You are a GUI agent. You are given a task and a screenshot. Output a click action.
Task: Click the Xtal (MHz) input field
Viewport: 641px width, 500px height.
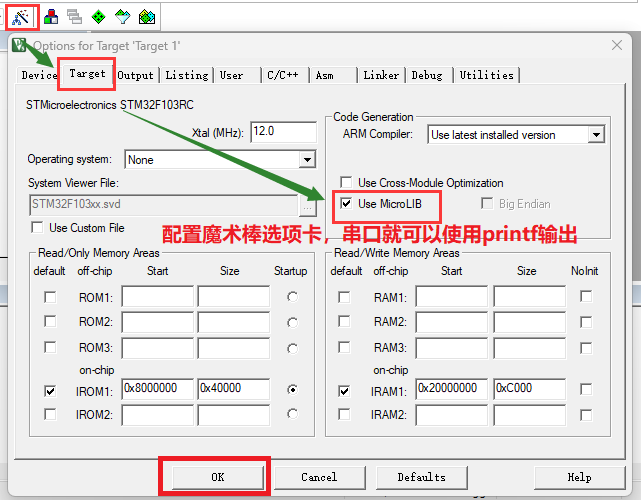(x=283, y=132)
